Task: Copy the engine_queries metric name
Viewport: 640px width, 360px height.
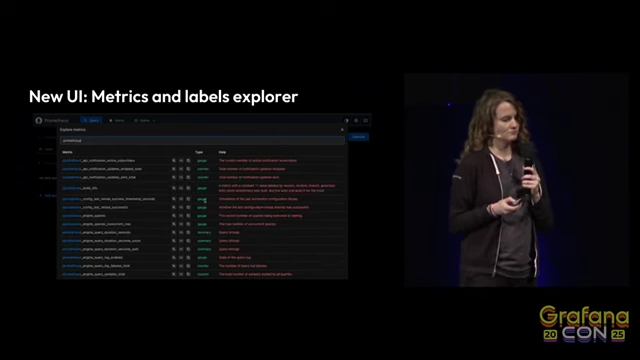Action: pos(189,216)
